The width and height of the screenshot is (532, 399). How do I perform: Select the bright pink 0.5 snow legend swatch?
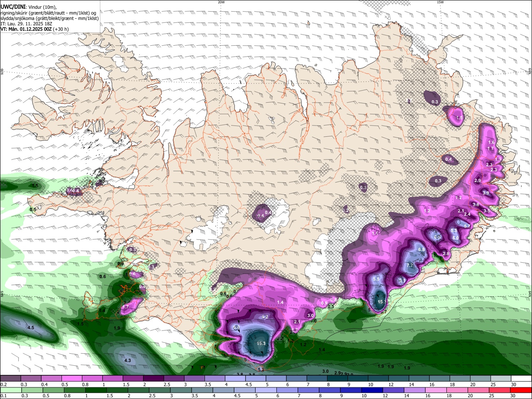point(71,379)
